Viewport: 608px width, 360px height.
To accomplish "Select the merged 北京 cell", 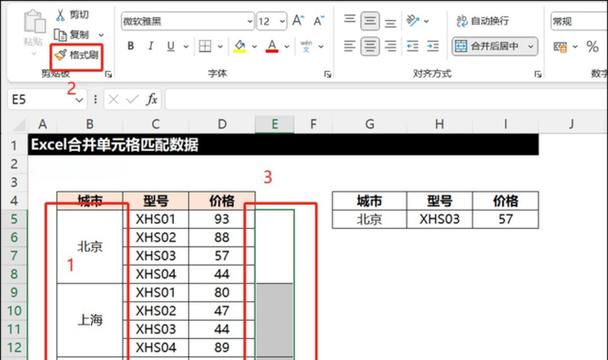I will click(x=90, y=246).
